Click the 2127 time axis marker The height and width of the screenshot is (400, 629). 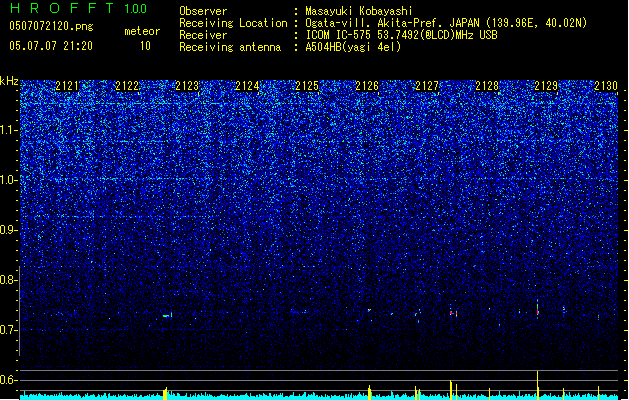427,86
